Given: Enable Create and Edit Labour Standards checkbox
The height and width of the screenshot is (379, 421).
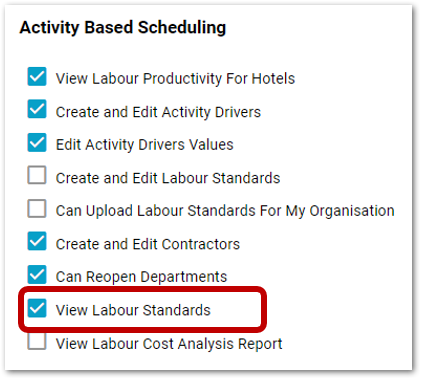Looking at the screenshot, I should (37, 175).
